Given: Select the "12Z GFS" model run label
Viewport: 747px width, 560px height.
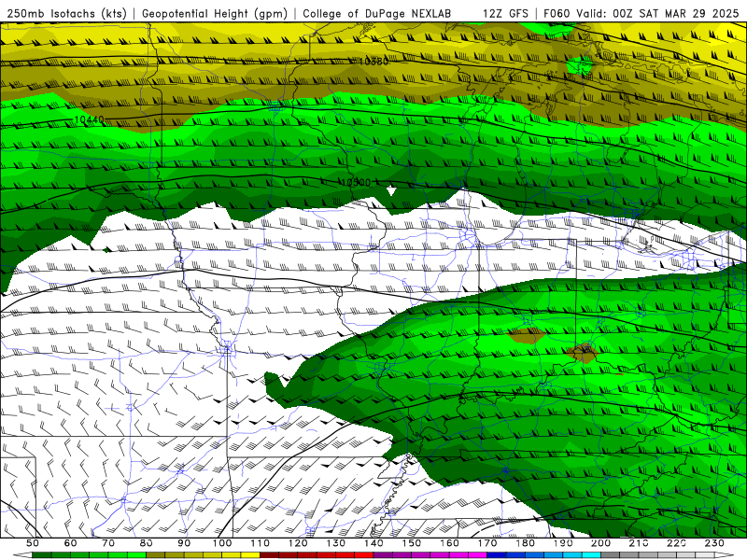Looking at the screenshot, I should (505, 13).
